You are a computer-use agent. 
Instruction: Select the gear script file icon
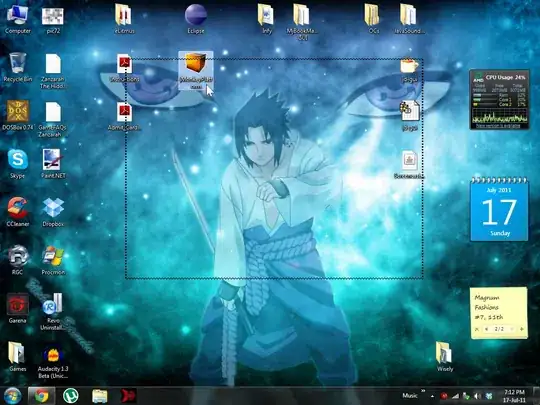(x=409, y=115)
